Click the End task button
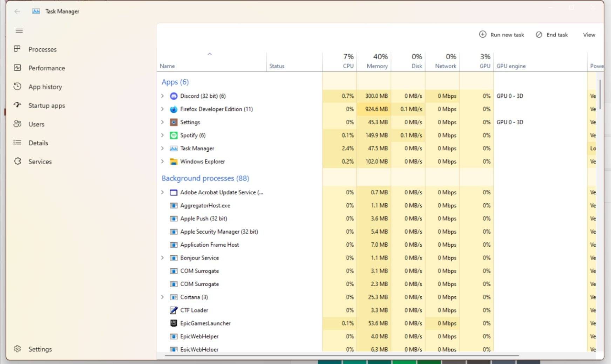611x364 pixels. tap(552, 35)
